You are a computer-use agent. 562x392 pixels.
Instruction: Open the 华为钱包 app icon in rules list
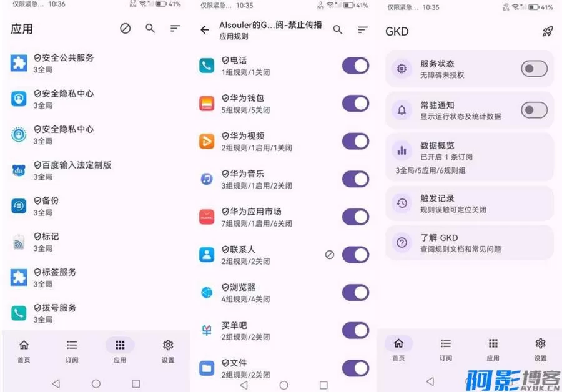tap(206, 102)
